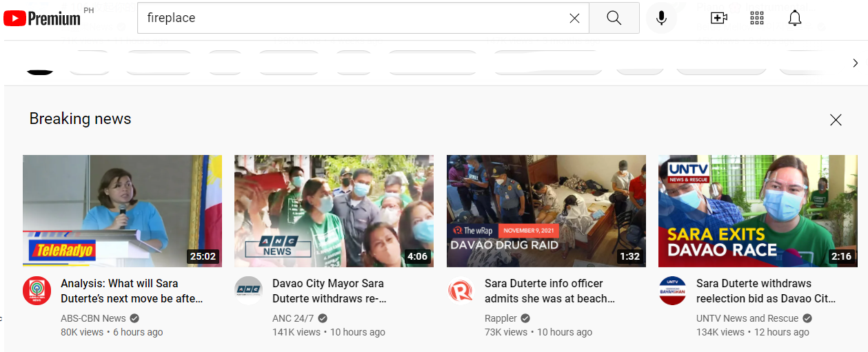Screen dimensions: 868x352
Task: Click the 4:06 duration badge
Action: [417, 256]
